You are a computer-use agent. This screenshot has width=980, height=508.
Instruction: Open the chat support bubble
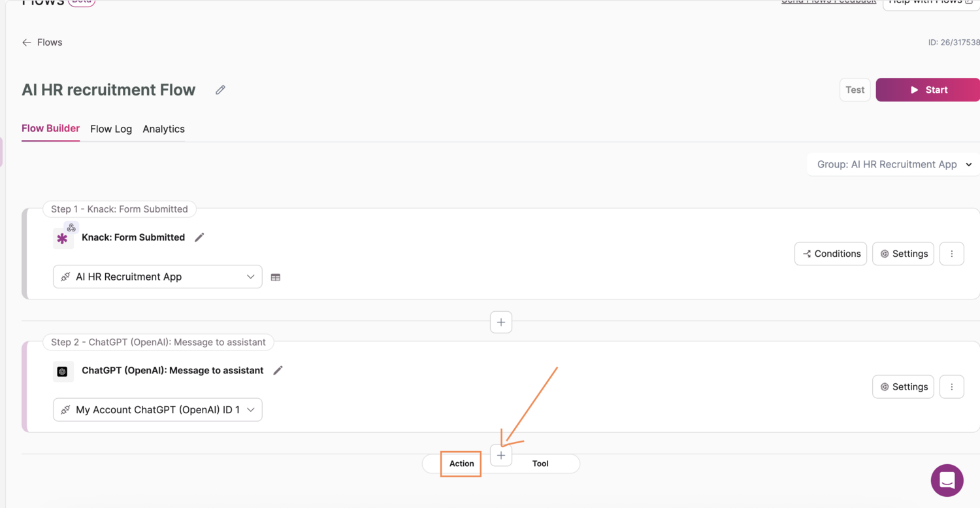[947, 481]
